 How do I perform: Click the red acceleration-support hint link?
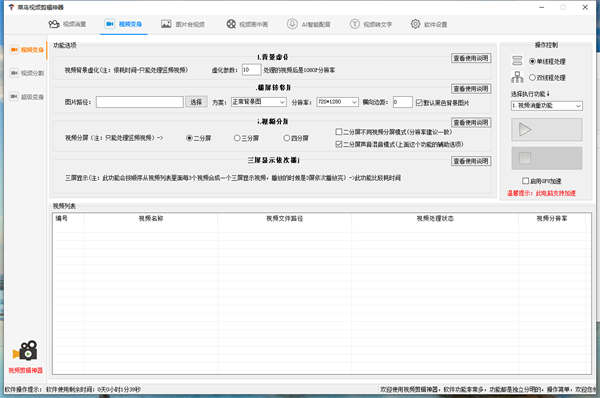[x=541, y=193]
